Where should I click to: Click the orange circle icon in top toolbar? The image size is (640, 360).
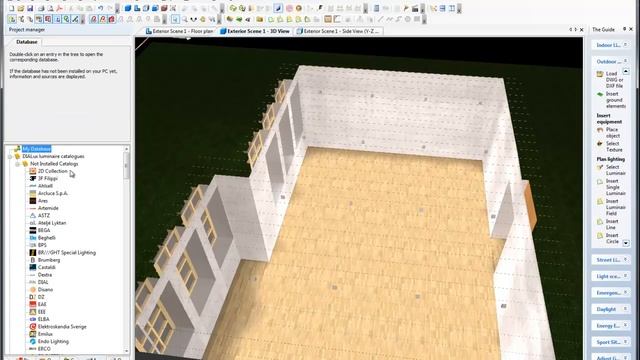(299, 8)
